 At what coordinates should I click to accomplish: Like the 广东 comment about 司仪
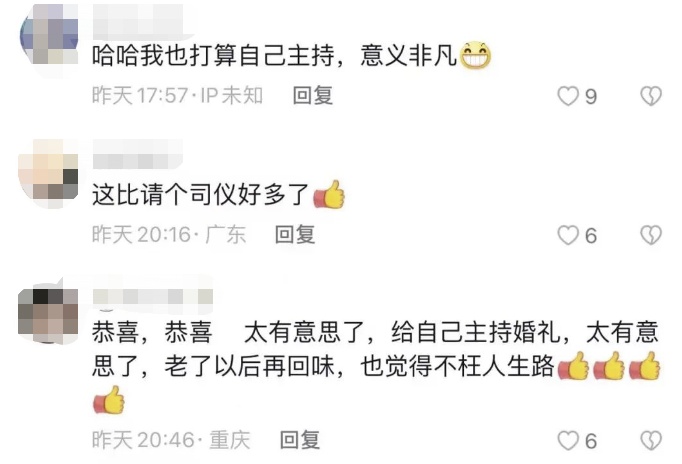(x=568, y=235)
